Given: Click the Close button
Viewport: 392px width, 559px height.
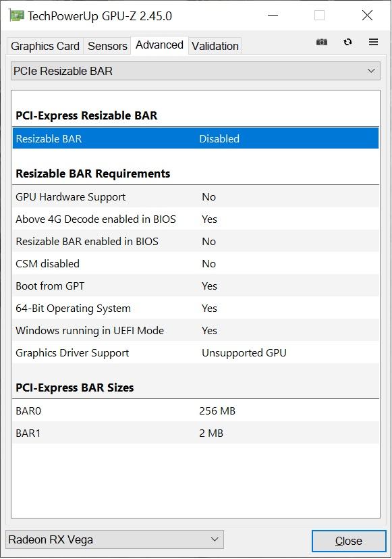Looking at the screenshot, I should pos(349,541).
